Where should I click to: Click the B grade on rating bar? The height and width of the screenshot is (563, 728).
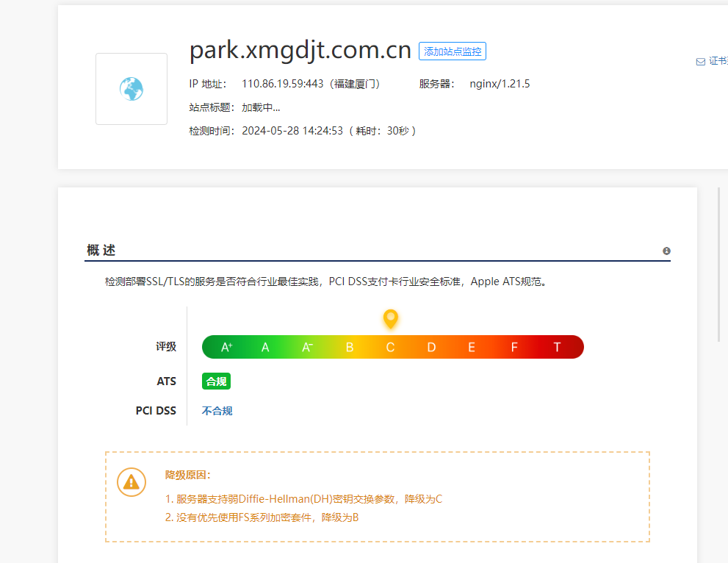[350, 347]
